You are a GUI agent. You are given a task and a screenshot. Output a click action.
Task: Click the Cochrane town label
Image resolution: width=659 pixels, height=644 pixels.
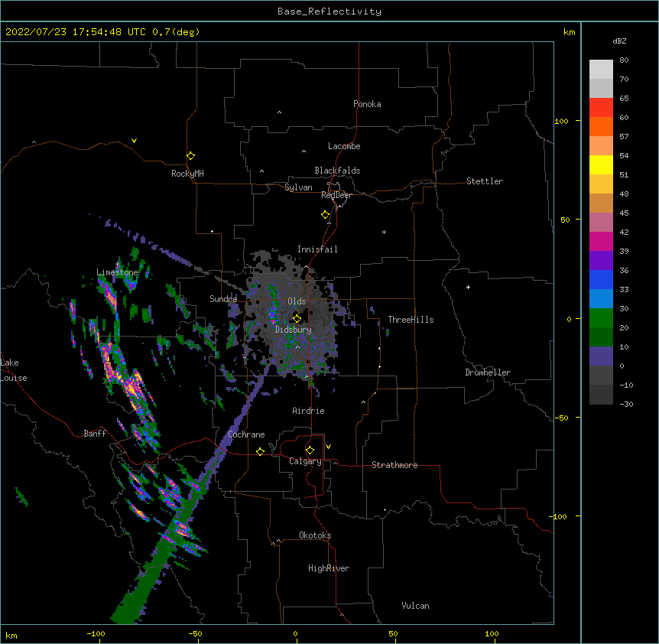click(x=246, y=434)
